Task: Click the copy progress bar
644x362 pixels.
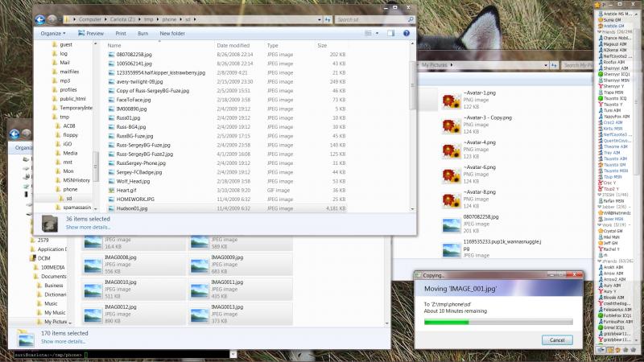Action: click(497, 322)
